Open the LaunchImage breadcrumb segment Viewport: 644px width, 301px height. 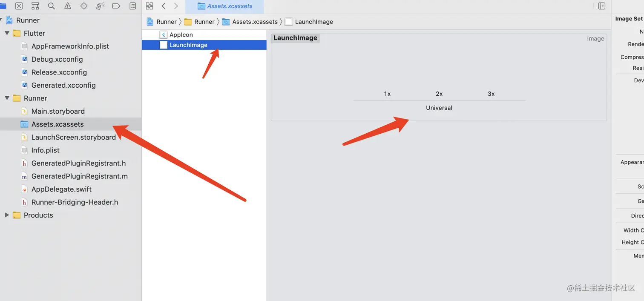coord(309,22)
